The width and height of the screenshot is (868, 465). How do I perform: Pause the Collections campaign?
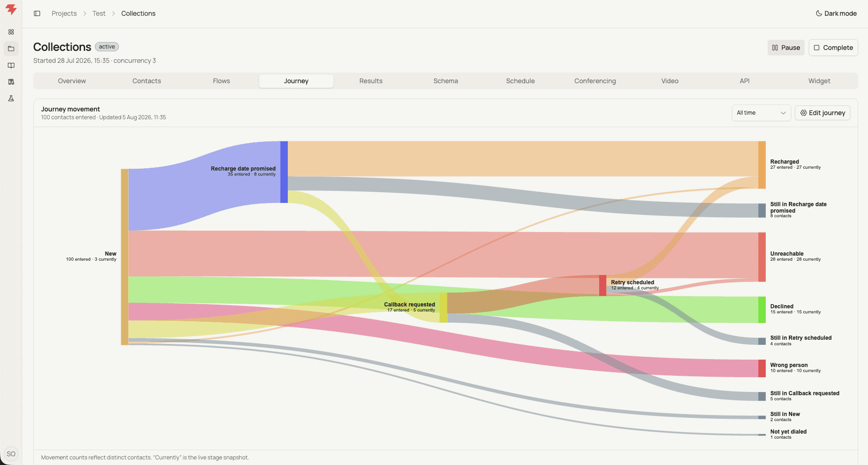coord(786,48)
